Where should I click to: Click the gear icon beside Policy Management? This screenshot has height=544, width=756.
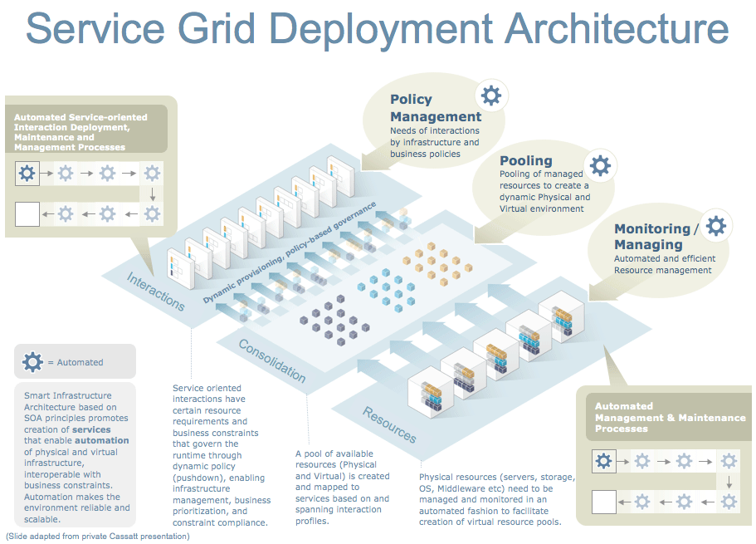click(491, 96)
